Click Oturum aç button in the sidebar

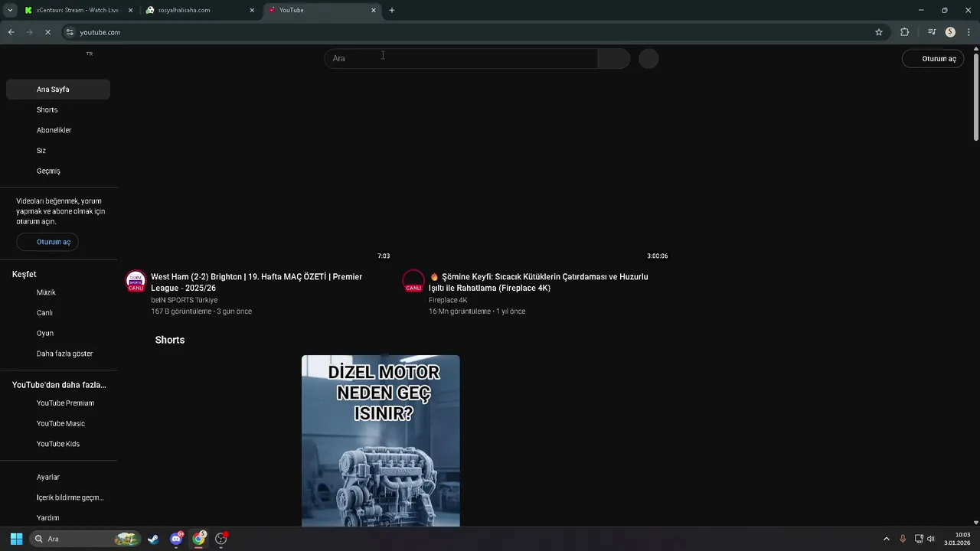[47, 242]
